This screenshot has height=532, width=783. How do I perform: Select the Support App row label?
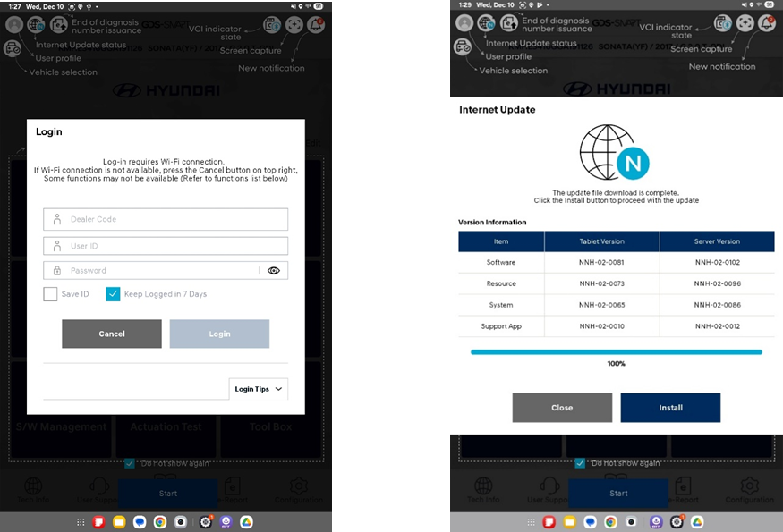point(501,326)
